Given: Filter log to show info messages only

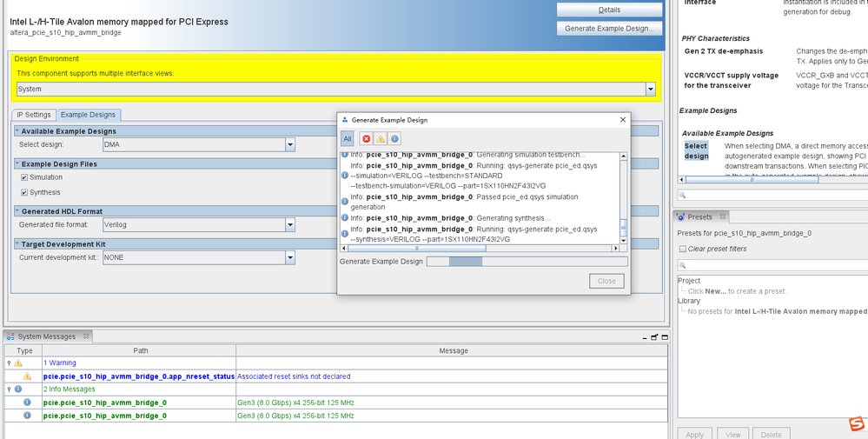Looking at the screenshot, I should (x=394, y=139).
